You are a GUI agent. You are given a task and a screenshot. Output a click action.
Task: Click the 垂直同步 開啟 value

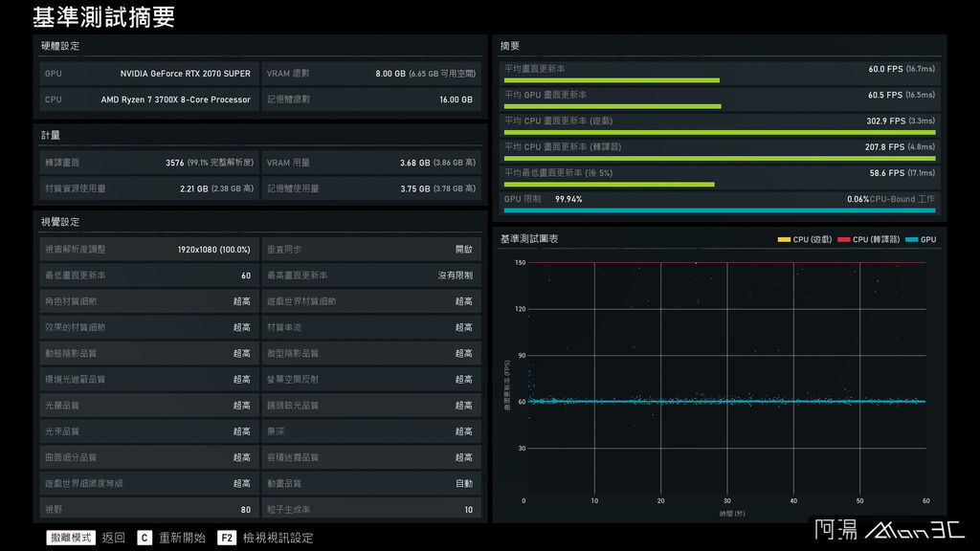pos(464,250)
